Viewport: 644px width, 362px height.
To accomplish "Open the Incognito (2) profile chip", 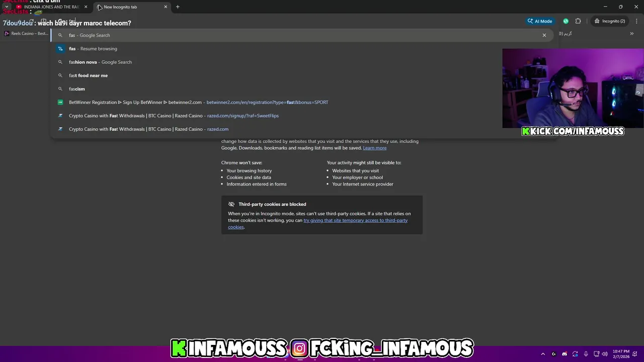I will click(x=609, y=21).
